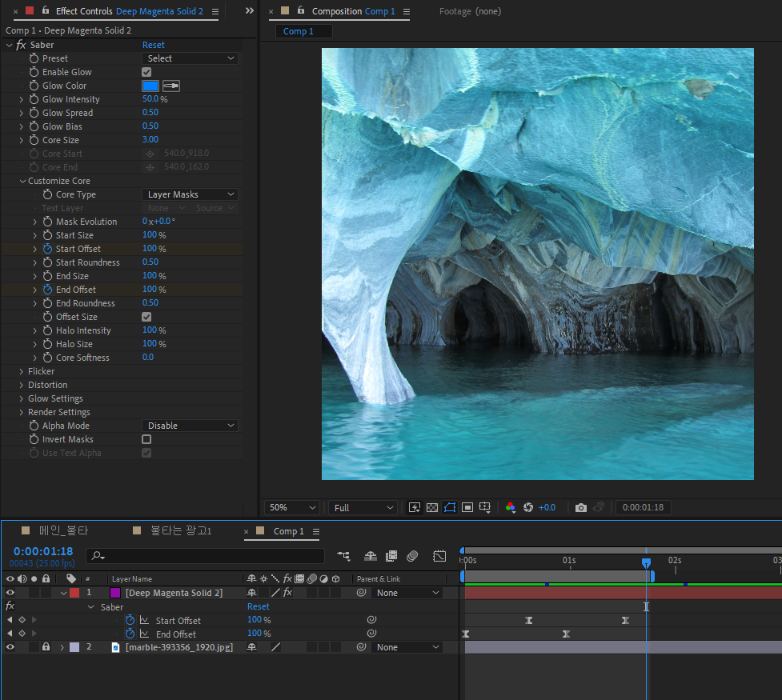Viewport: 782px width, 700px height.
Task: Hide the marble-393356_1920.jpg layer
Action: [10, 647]
